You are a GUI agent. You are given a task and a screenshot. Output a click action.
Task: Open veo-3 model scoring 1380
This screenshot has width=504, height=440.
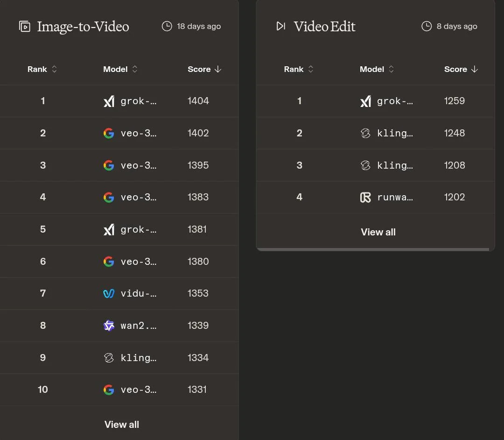pyautogui.click(x=139, y=262)
